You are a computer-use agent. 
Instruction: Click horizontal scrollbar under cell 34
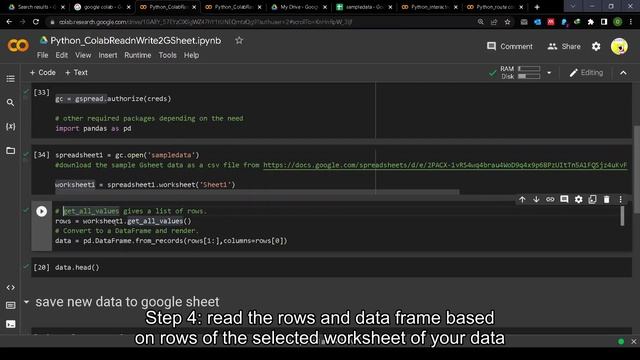257,191
